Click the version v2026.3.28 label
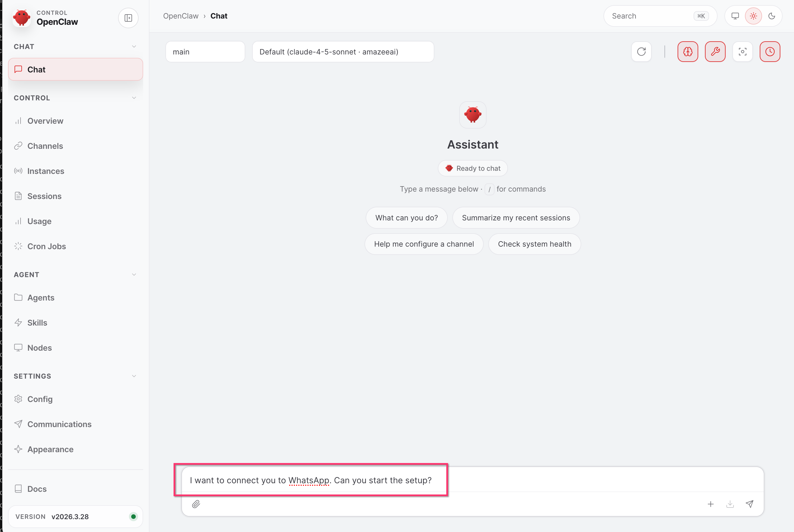The width and height of the screenshot is (794, 532). point(70,517)
